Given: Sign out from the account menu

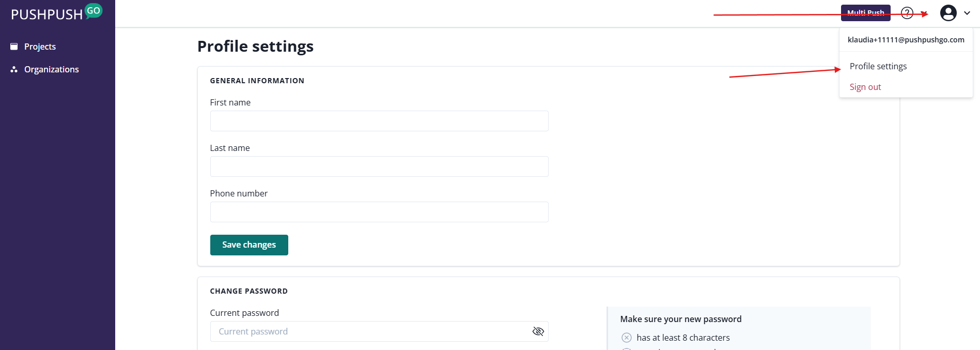Looking at the screenshot, I should pyautogui.click(x=865, y=87).
